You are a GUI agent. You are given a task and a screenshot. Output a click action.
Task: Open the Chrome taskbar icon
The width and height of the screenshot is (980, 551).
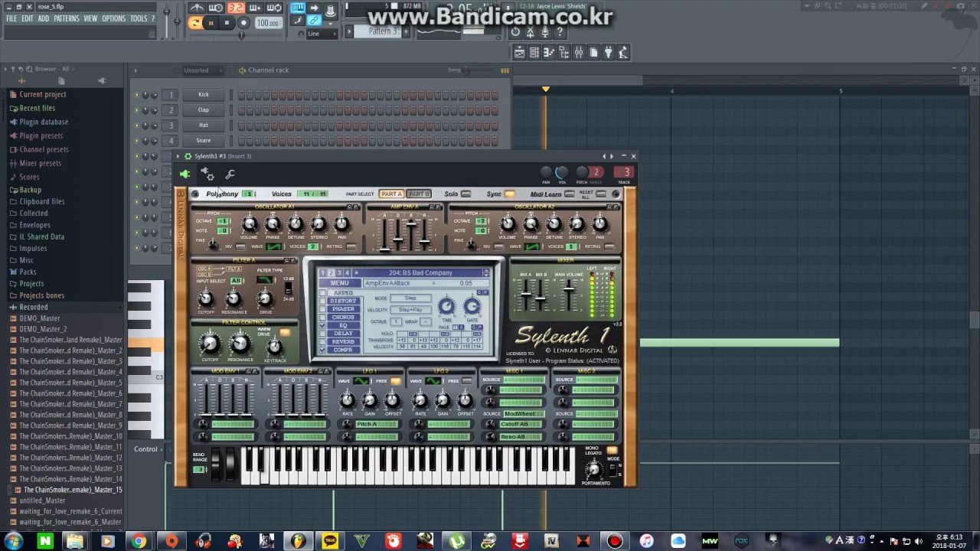click(x=139, y=542)
